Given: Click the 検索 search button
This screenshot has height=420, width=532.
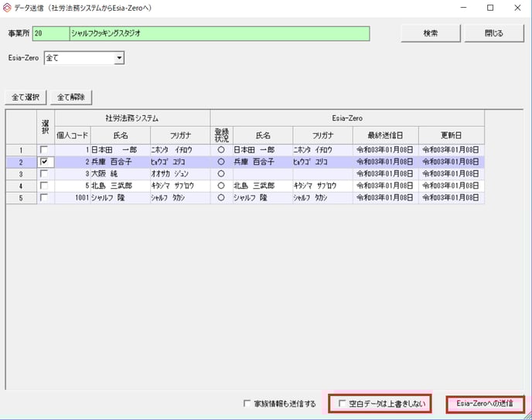Looking at the screenshot, I should tap(430, 33).
